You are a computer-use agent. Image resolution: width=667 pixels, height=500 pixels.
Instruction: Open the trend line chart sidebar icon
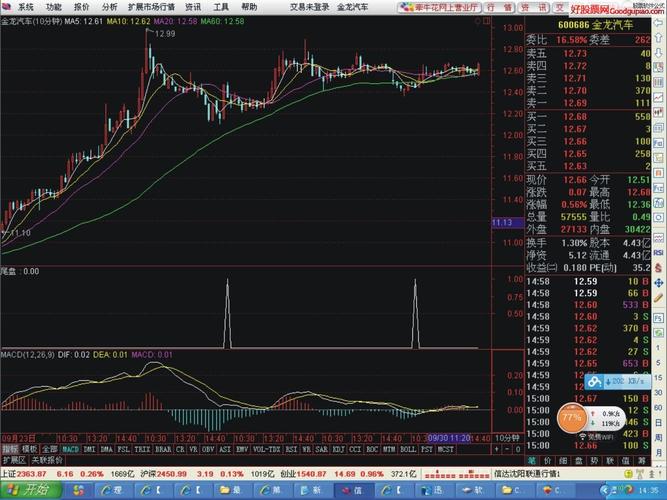point(658,97)
